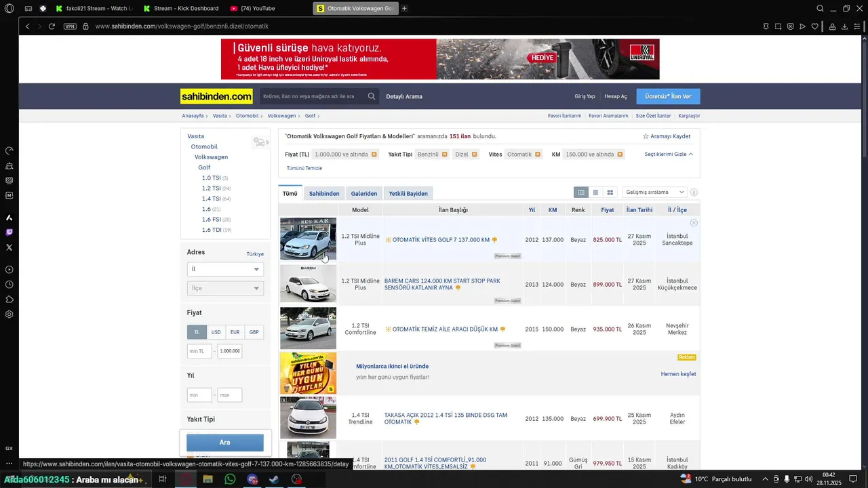Screen dimensions: 868x488
Task: Remove the Benzinli fuel filter
Action: [445, 155]
